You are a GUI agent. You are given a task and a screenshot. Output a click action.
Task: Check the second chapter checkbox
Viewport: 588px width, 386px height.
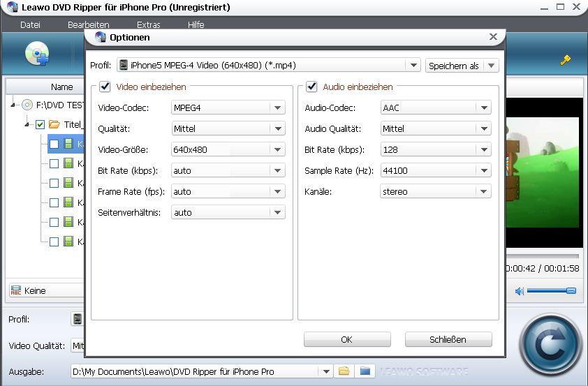tap(54, 164)
